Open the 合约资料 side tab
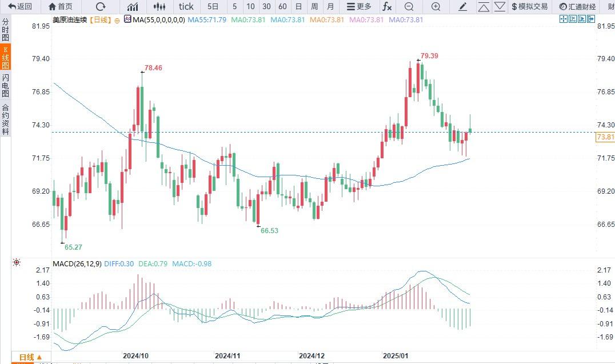Image resolution: width=615 pixels, height=364 pixels. click(5, 119)
